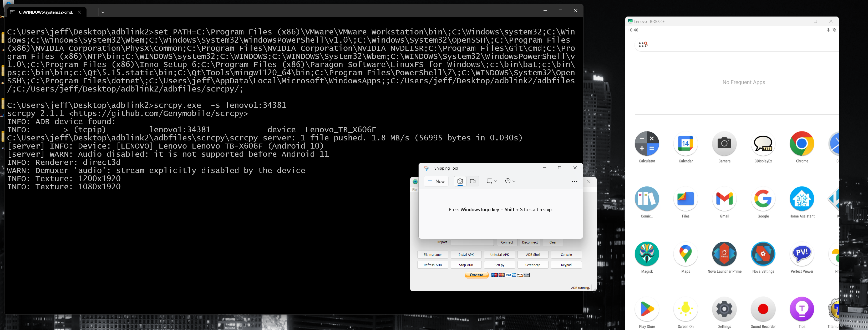
Task: Switch Snipping Tool to video record mode
Action: click(473, 181)
